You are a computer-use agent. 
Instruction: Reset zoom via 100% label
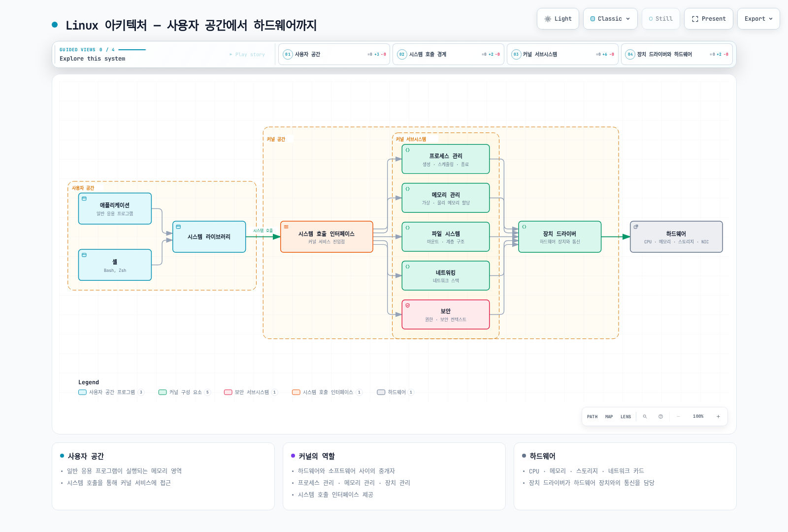[x=698, y=417]
